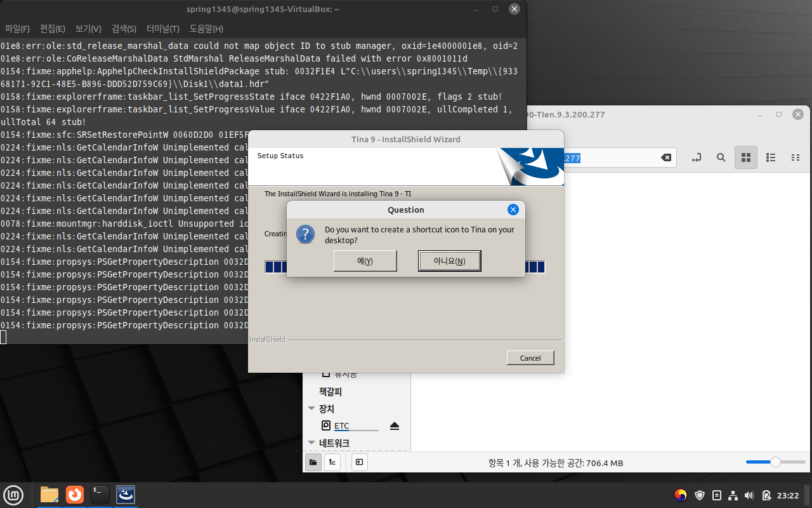Open the network tray icon
Screen dimensions: 812x508
pos(733,495)
